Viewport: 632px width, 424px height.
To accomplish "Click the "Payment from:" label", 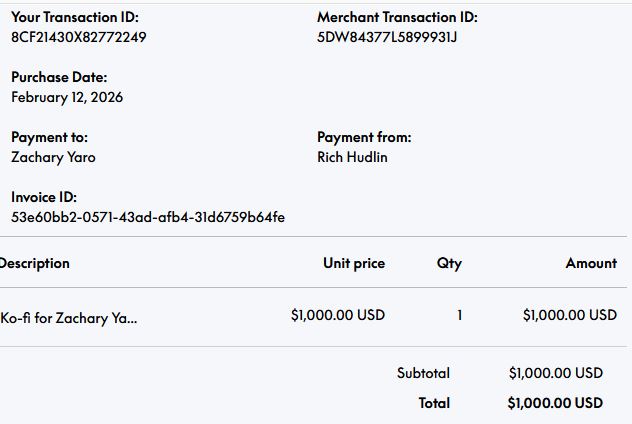I will [x=364, y=137].
